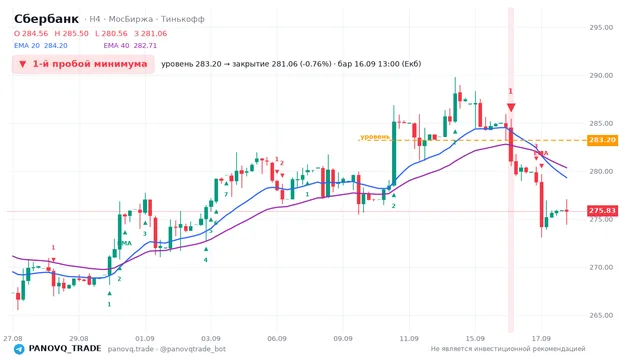The height and width of the screenshot is (360, 640).
Task: Click the red 275.83 current price tag
Action: tap(602, 211)
